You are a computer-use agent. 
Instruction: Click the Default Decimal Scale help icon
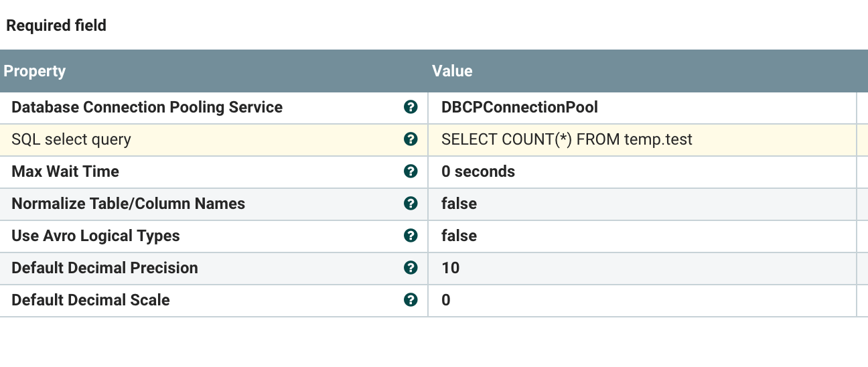[x=411, y=300]
